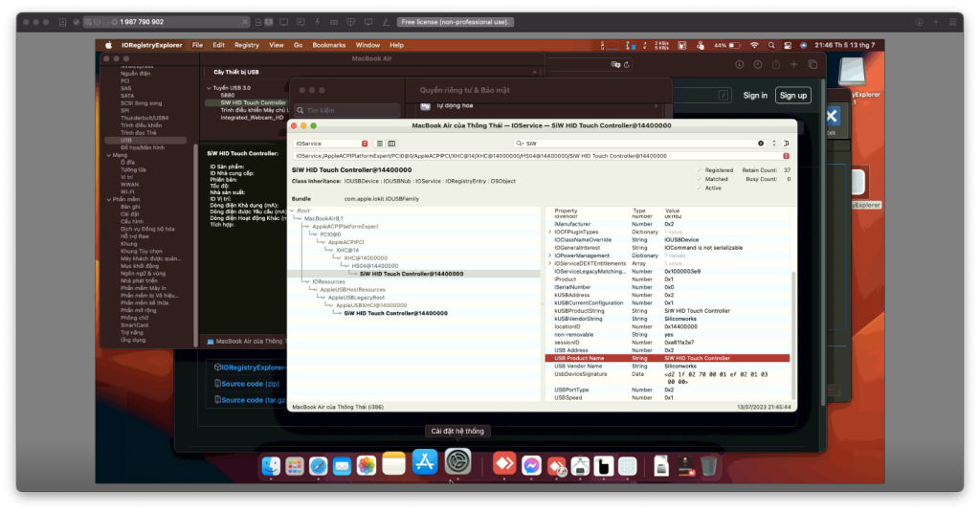Open Control Center in menu bar
This screenshot has width=980, height=512.
788,45
